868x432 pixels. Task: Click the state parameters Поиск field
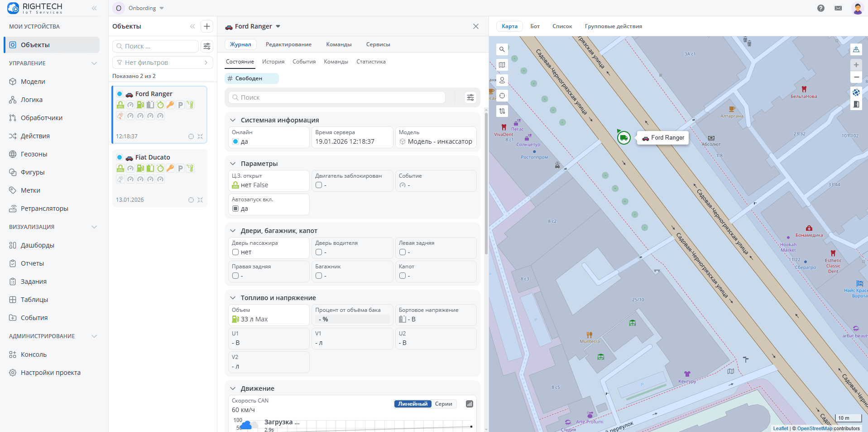pos(337,97)
